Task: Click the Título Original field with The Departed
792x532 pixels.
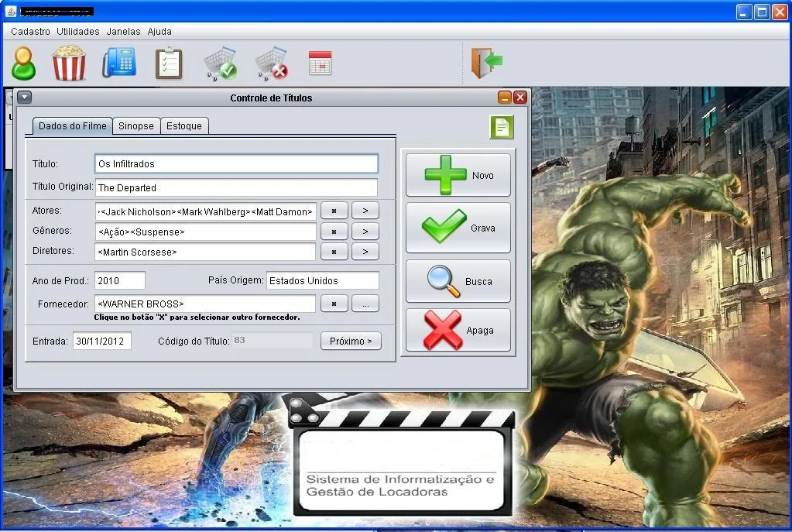Action: (236, 187)
